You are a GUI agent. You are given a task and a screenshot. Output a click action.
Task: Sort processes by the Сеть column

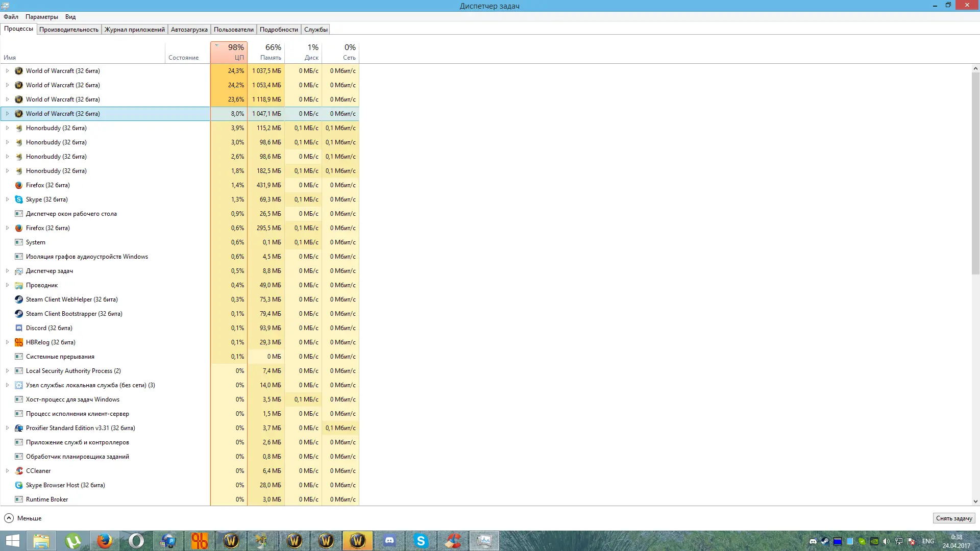[340, 53]
